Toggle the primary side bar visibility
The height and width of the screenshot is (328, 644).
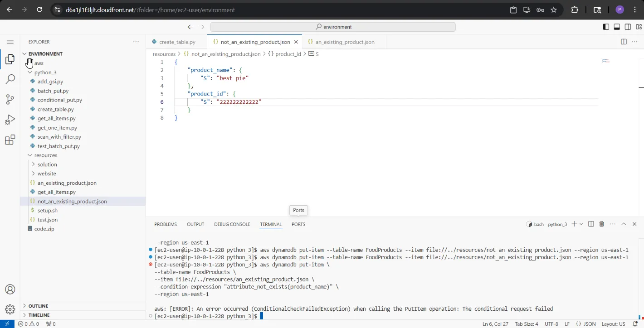pos(606,27)
